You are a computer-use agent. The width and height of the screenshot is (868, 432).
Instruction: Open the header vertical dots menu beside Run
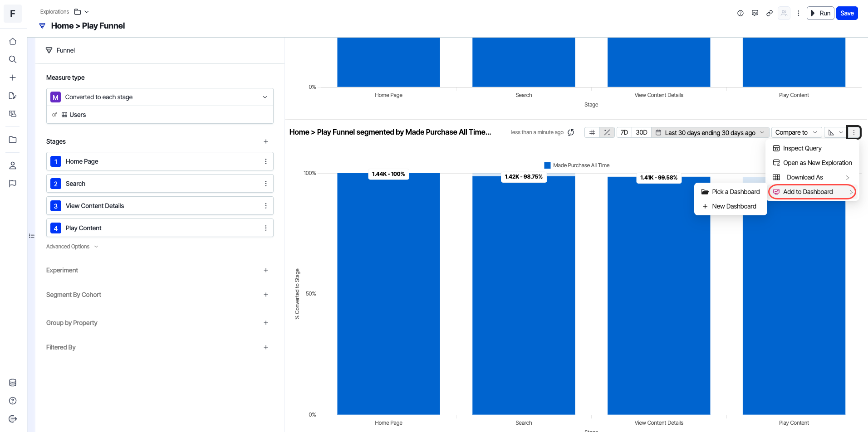pyautogui.click(x=799, y=13)
